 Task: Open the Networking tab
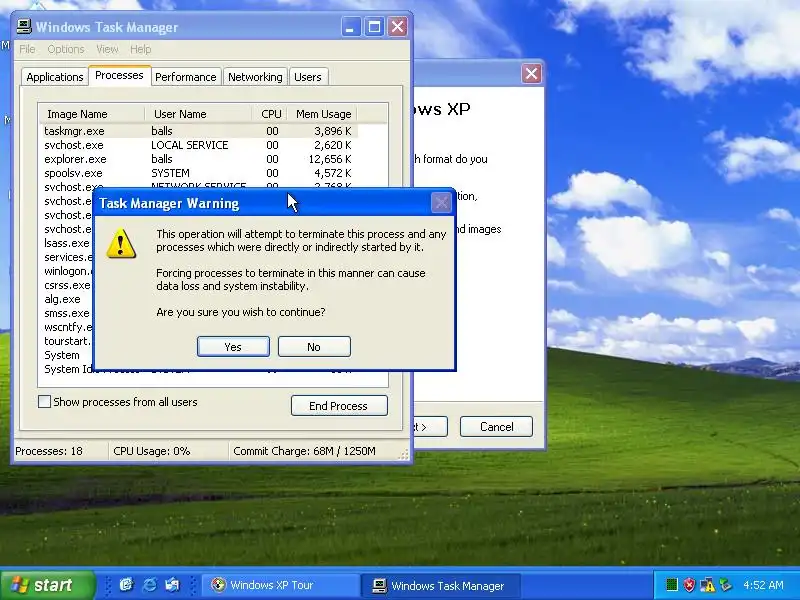coord(255,77)
